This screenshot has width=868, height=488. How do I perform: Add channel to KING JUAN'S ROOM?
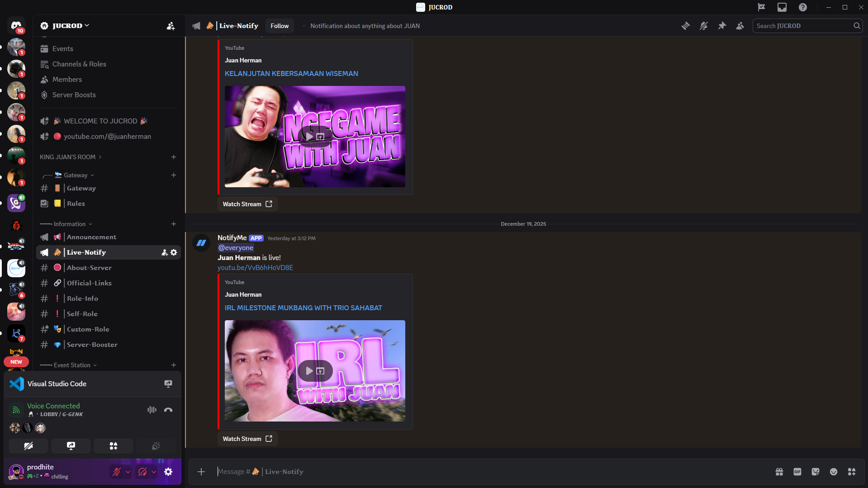click(174, 157)
